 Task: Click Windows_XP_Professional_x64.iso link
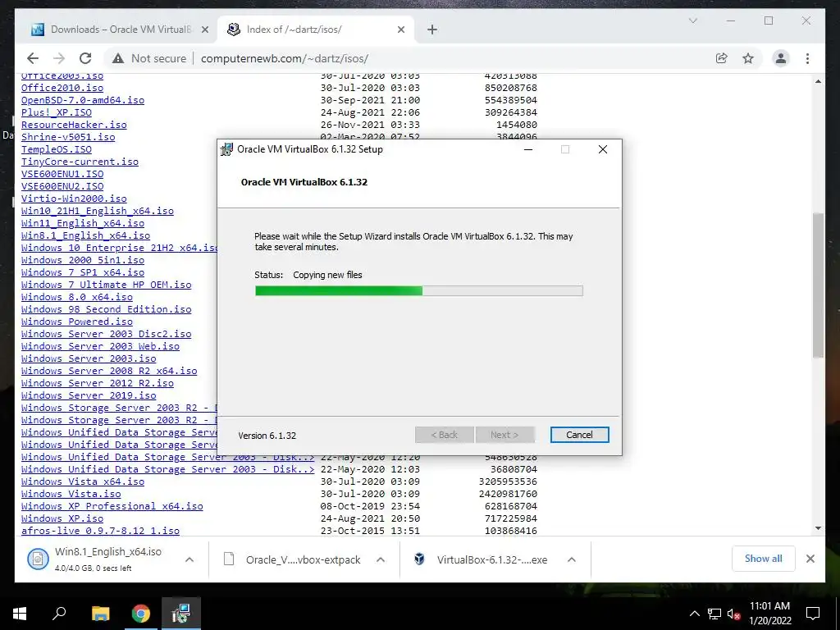point(112,506)
